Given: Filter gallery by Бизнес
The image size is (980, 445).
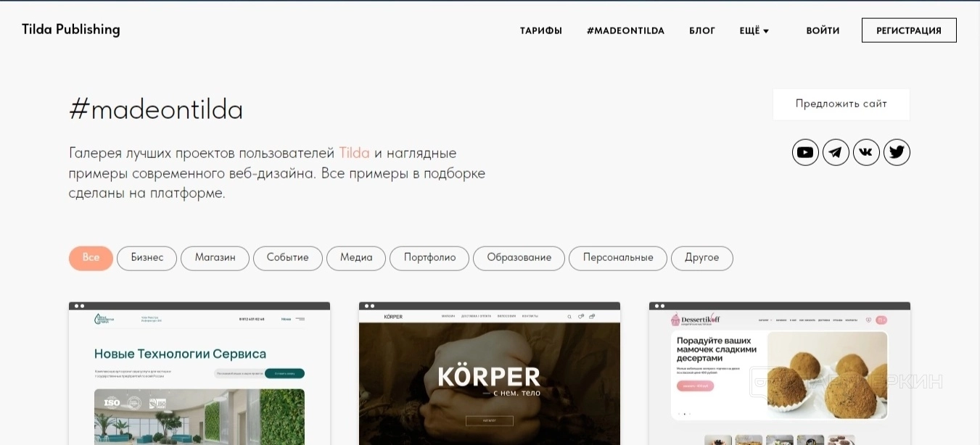Looking at the screenshot, I should point(147,258).
